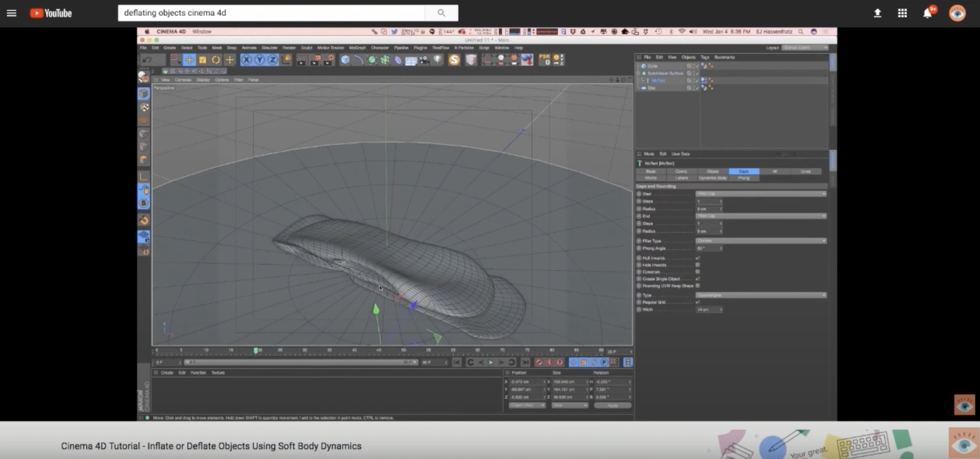Open YouTube notifications bell

928,13
